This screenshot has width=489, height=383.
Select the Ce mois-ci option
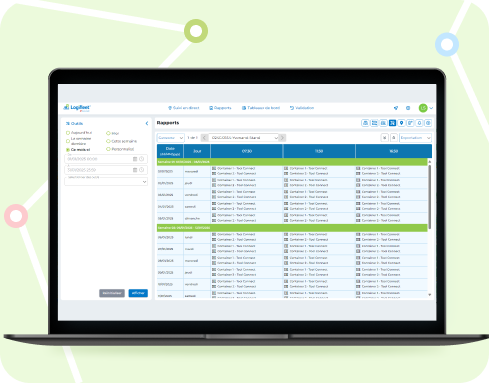coord(78,150)
